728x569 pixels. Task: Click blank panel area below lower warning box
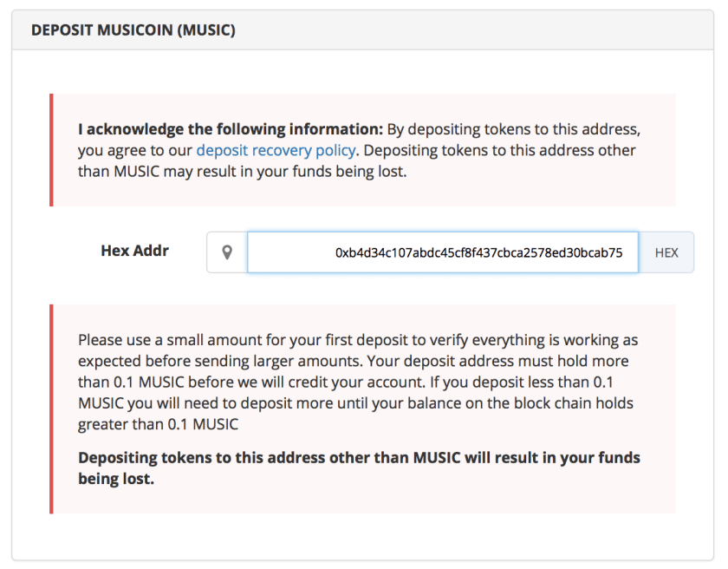click(x=362, y=536)
